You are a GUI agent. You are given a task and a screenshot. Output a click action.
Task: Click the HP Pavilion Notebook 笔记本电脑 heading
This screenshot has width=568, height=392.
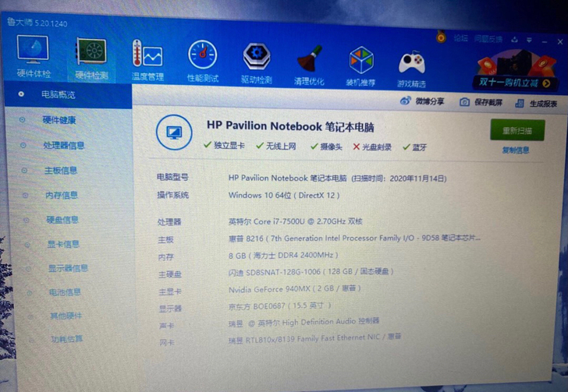[290, 126]
